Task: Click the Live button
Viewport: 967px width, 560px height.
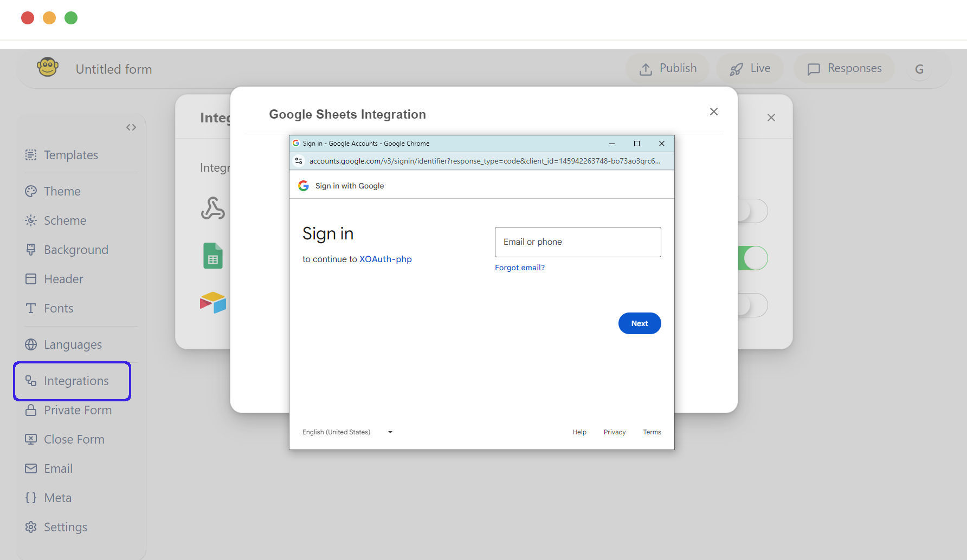Action: pos(750,68)
